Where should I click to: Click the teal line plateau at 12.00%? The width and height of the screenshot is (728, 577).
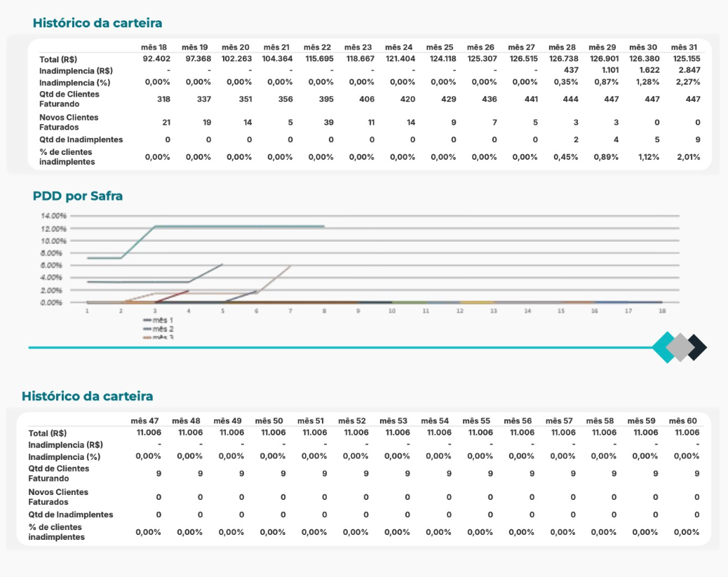pyautogui.click(x=238, y=226)
